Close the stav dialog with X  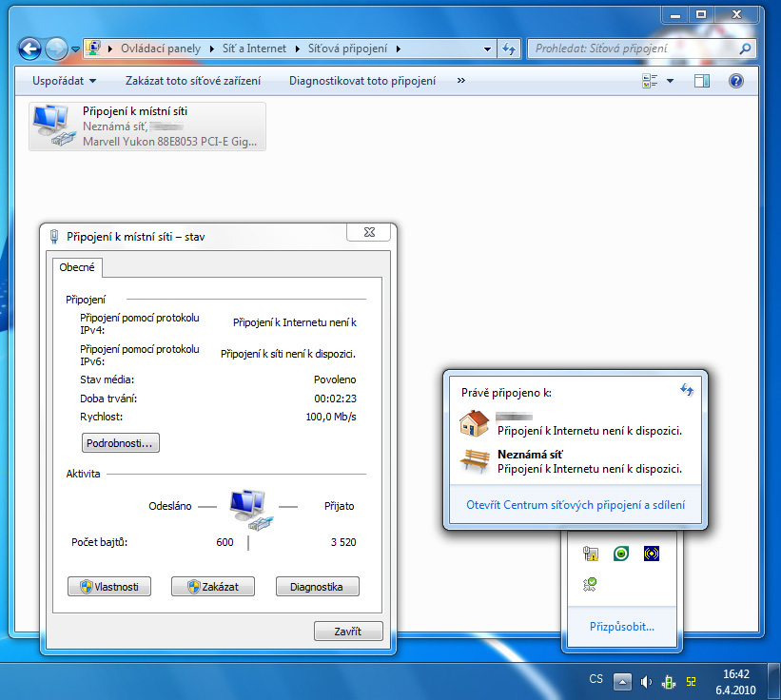(x=369, y=232)
